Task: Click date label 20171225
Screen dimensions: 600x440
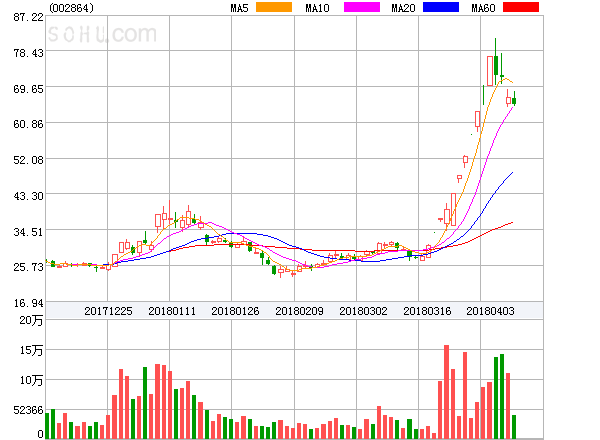Action: [x=108, y=311]
